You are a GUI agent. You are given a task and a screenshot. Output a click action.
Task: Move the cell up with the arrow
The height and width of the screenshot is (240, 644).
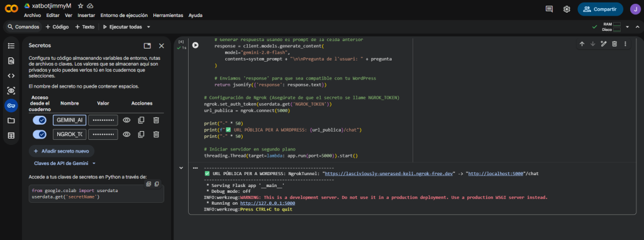(582, 43)
